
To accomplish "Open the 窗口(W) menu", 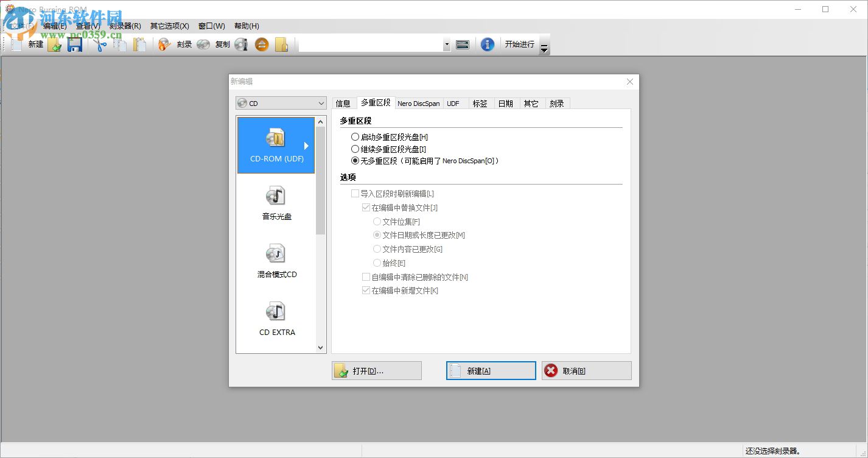I will (212, 26).
